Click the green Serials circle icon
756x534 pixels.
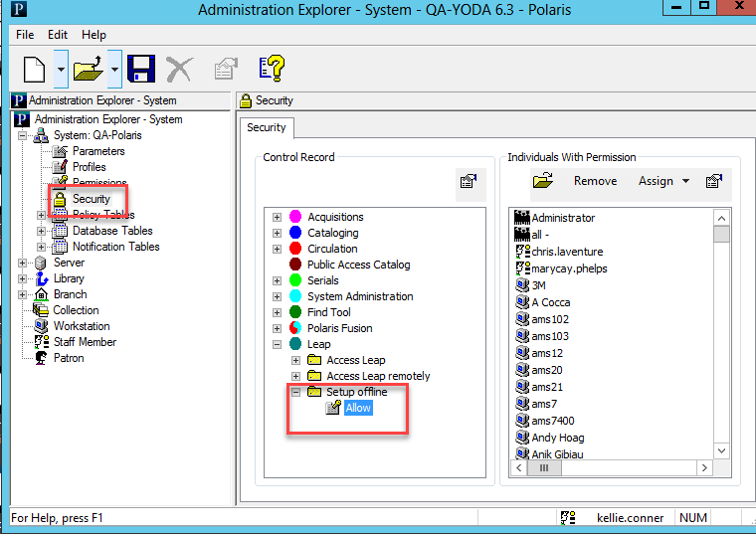[295, 280]
